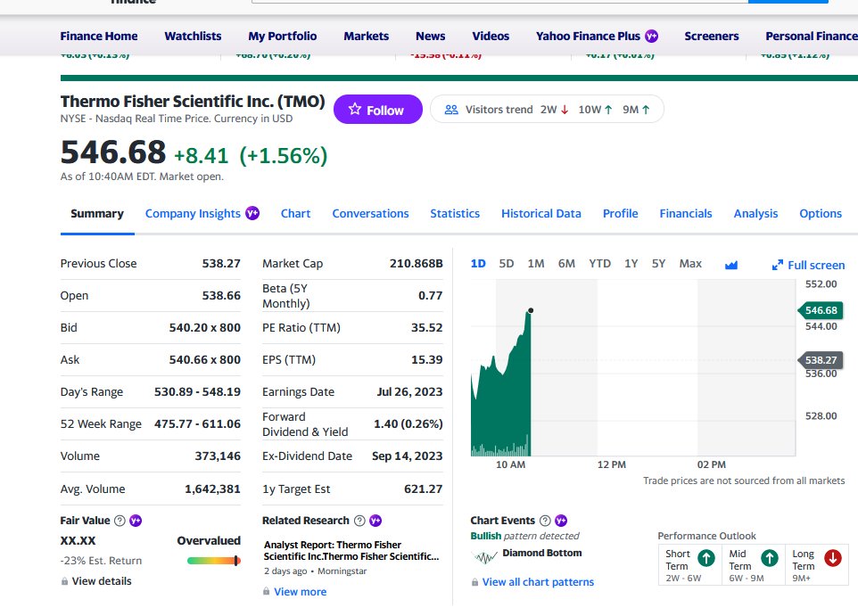Open View details link under Fair Value
This screenshot has height=616, width=858.
102,581
